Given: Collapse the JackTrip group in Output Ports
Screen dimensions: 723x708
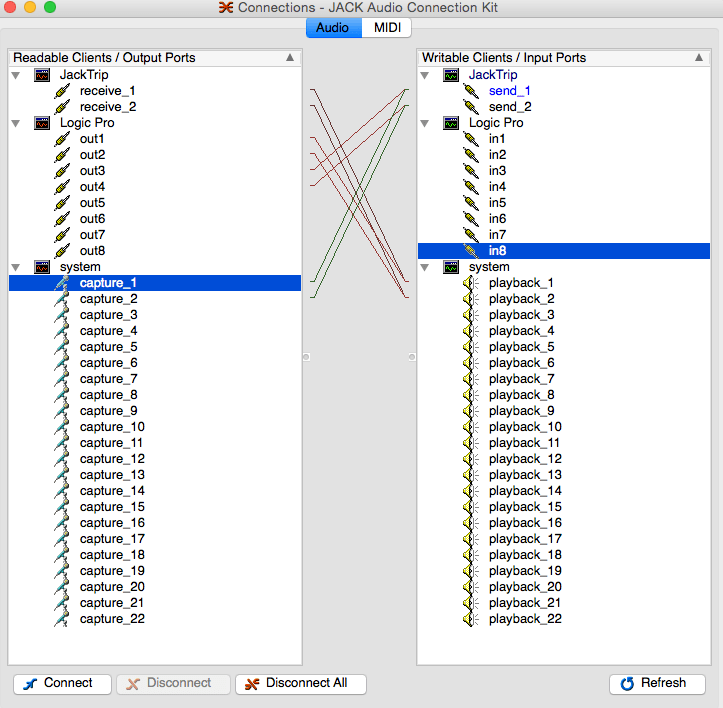Looking at the screenshot, I should pyautogui.click(x=16, y=75).
